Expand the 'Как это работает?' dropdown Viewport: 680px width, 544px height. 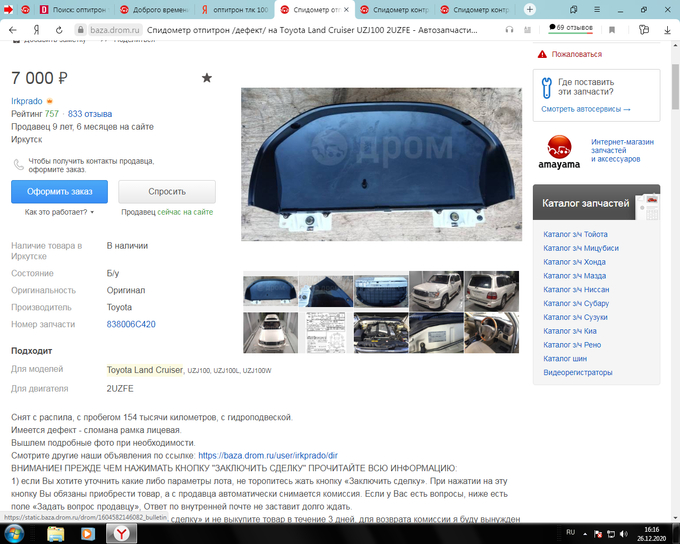tap(59, 212)
